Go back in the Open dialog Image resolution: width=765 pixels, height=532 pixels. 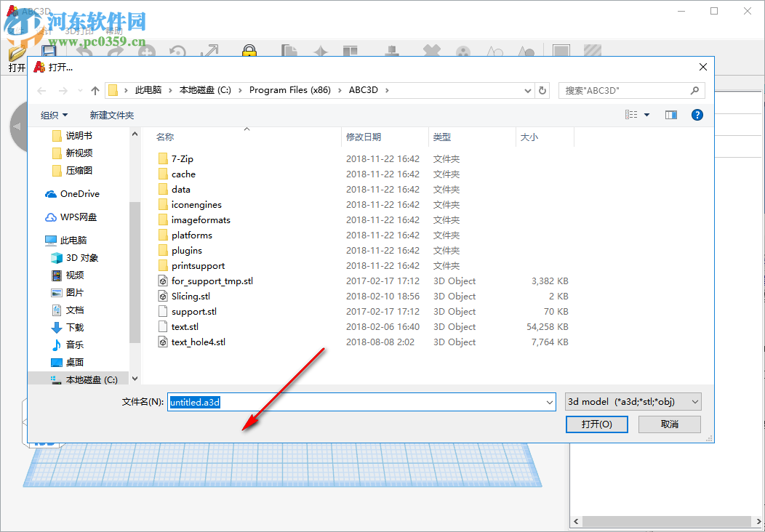pos(42,91)
